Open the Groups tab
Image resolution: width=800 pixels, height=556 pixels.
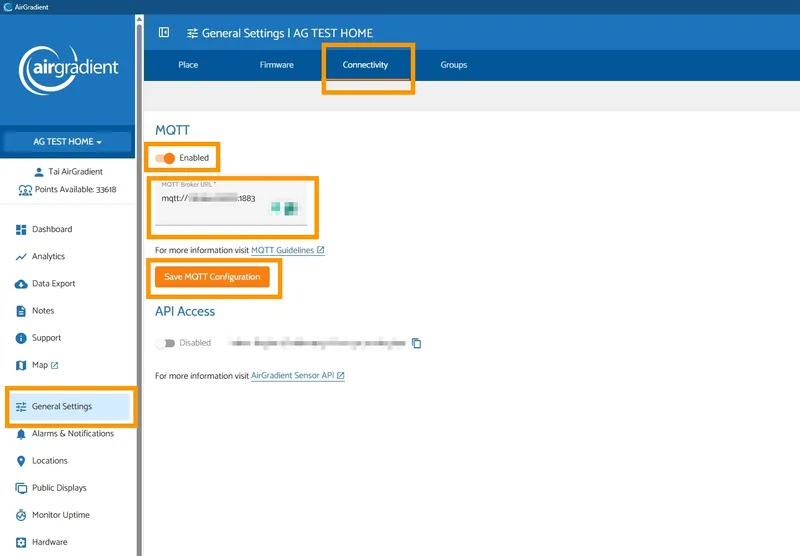[x=454, y=65]
